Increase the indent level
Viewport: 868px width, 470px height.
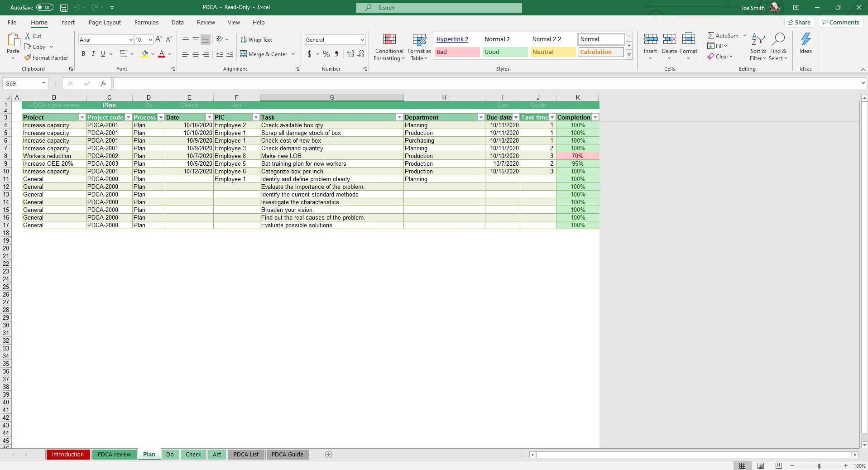230,54
